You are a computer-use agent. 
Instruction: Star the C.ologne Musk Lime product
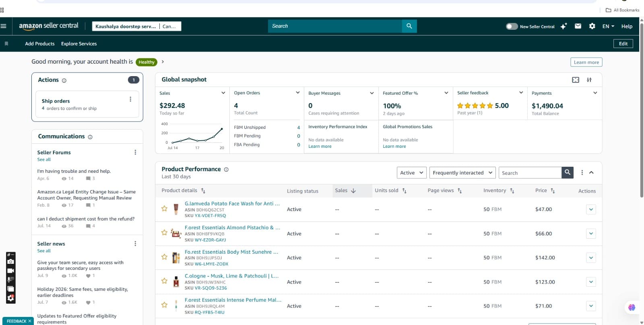click(x=164, y=281)
